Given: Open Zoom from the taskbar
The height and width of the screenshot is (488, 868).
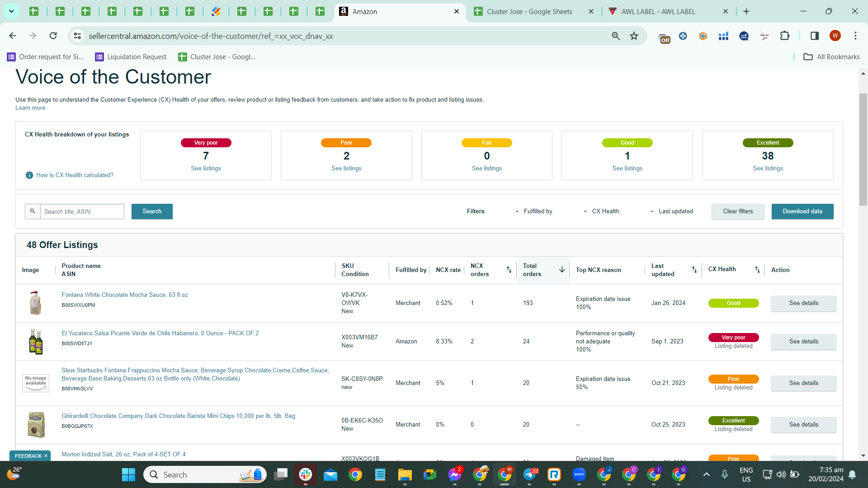Looking at the screenshot, I should click(579, 474).
